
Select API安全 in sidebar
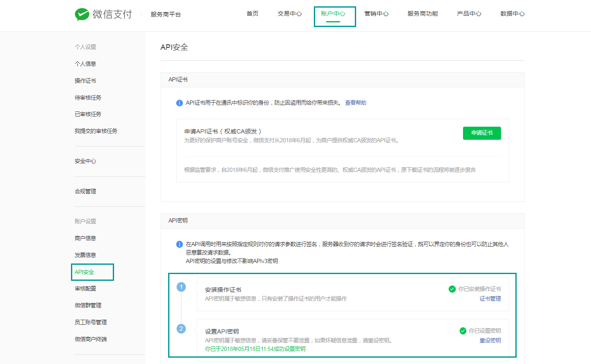pos(84,272)
